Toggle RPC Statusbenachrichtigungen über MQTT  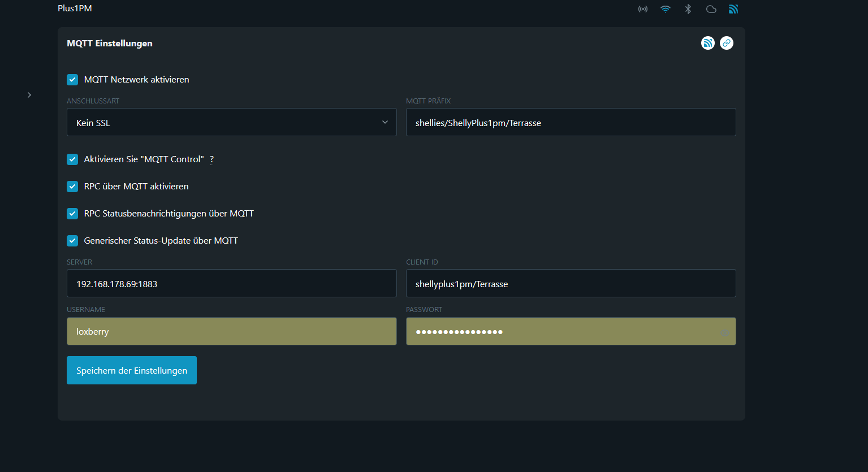(x=72, y=214)
